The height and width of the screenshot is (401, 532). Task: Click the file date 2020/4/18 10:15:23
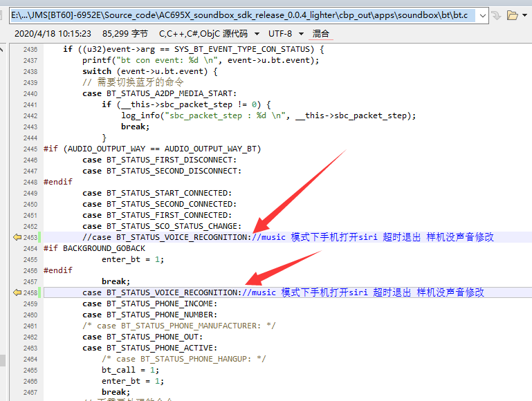tap(53, 34)
